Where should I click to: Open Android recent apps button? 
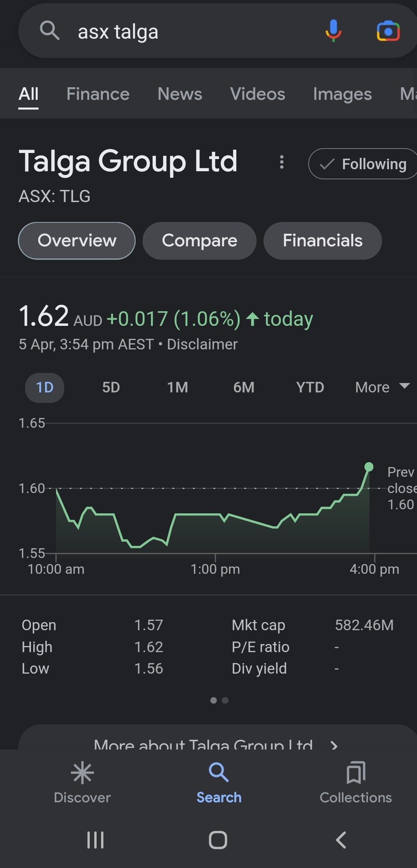[x=95, y=840]
